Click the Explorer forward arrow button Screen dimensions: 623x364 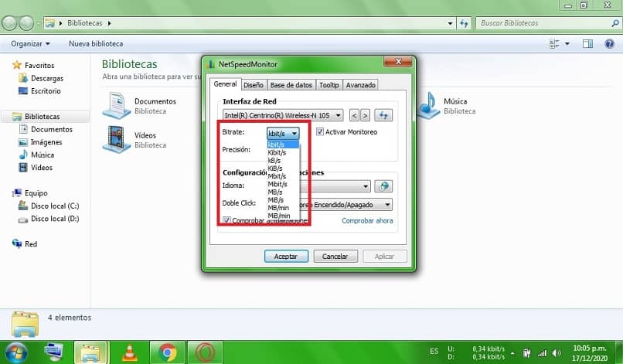click(x=26, y=23)
